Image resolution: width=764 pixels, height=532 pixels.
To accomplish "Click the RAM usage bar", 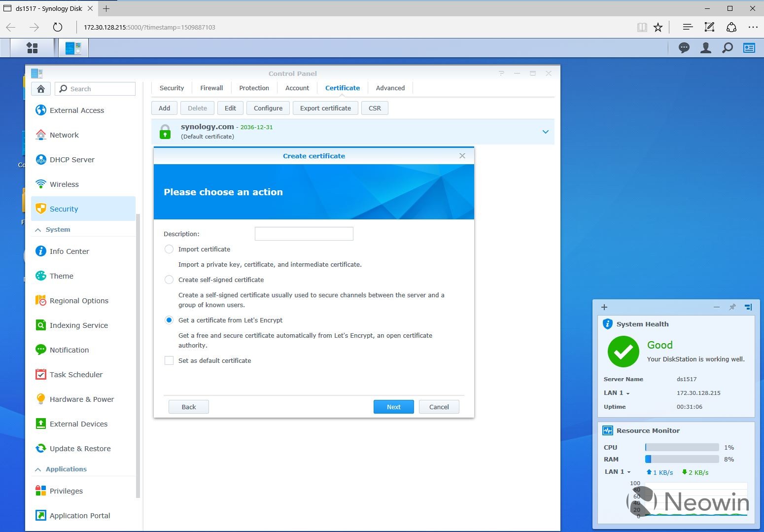I will 682,459.
